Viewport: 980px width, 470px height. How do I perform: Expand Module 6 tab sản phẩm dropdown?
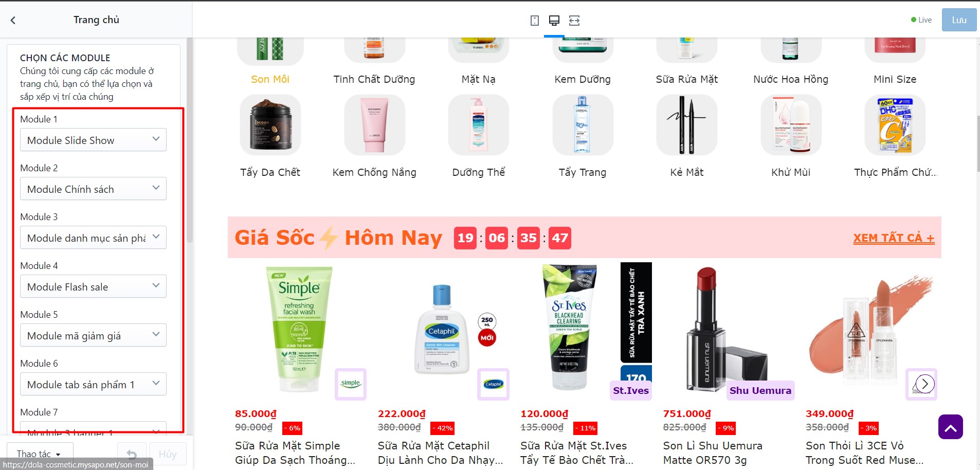(x=93, y=384)
